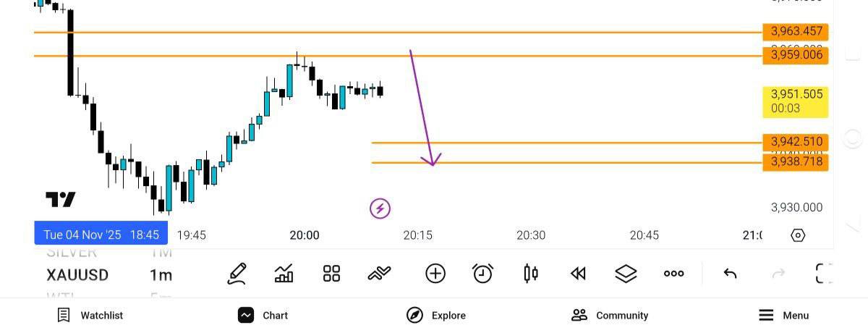Change the 1m timeframe interval

161,275
